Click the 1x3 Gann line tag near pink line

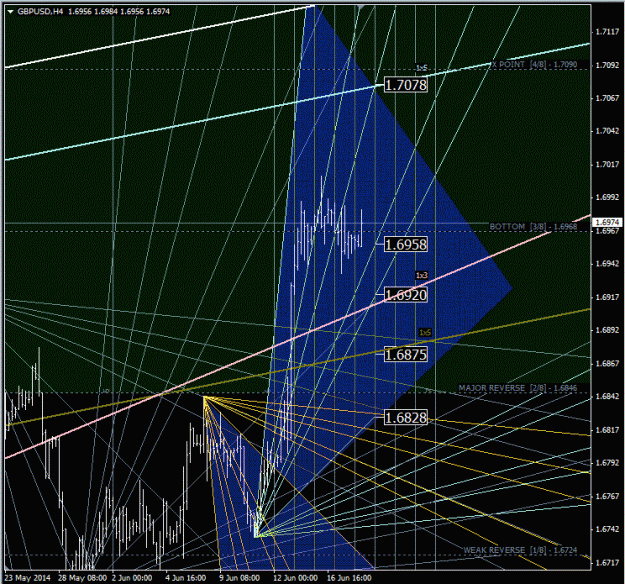422,275
